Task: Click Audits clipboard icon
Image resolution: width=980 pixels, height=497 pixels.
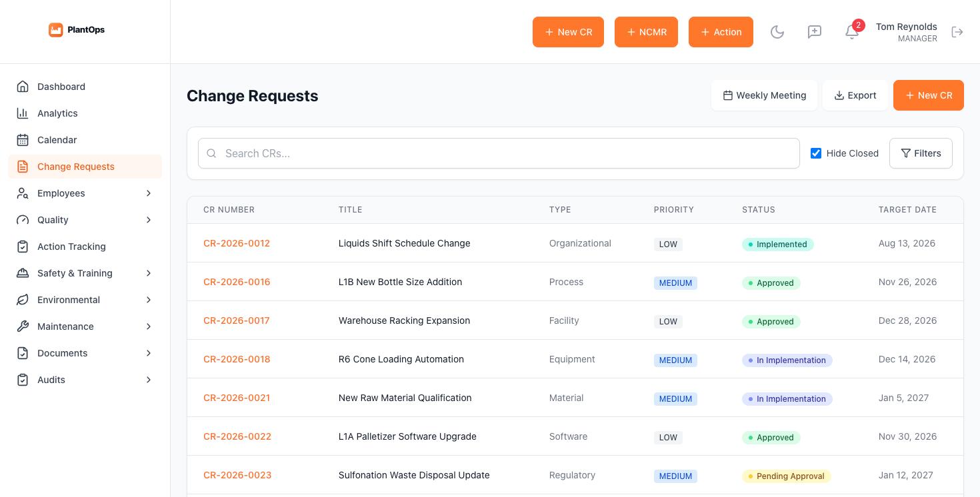Action: [x=23, y=380]
